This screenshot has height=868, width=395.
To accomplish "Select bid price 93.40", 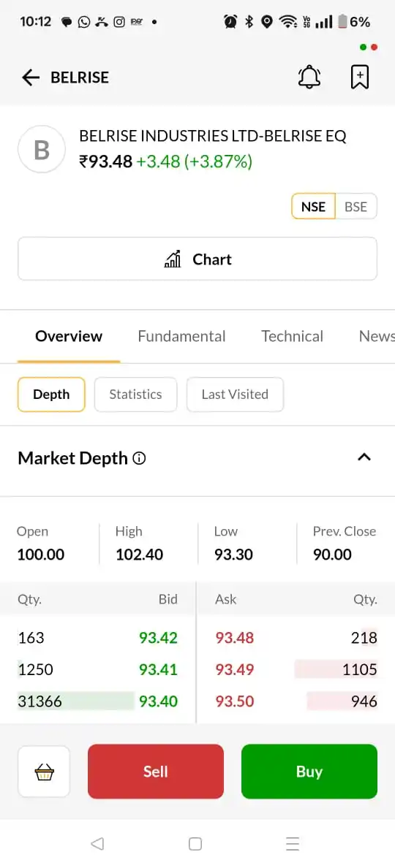I will point(159,702).
